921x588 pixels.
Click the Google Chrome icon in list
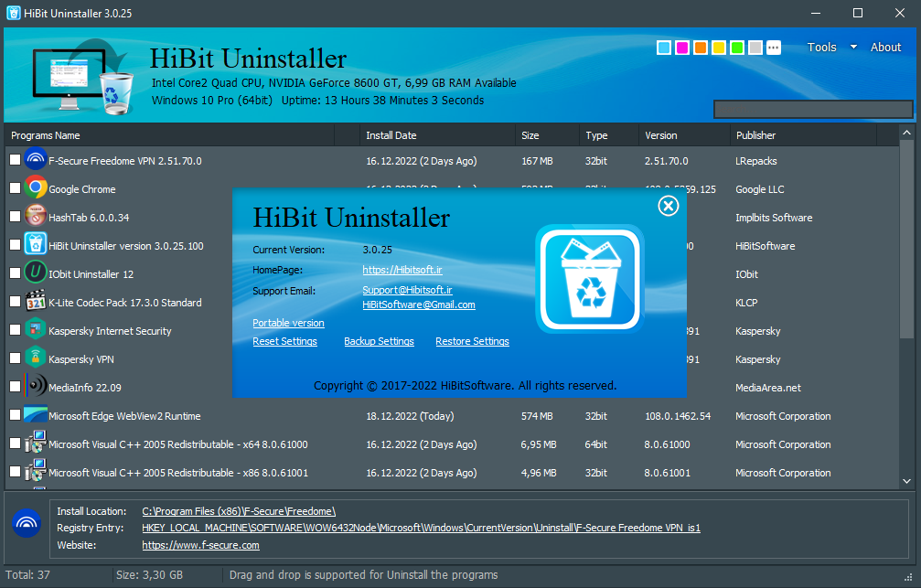pos(36,188)
